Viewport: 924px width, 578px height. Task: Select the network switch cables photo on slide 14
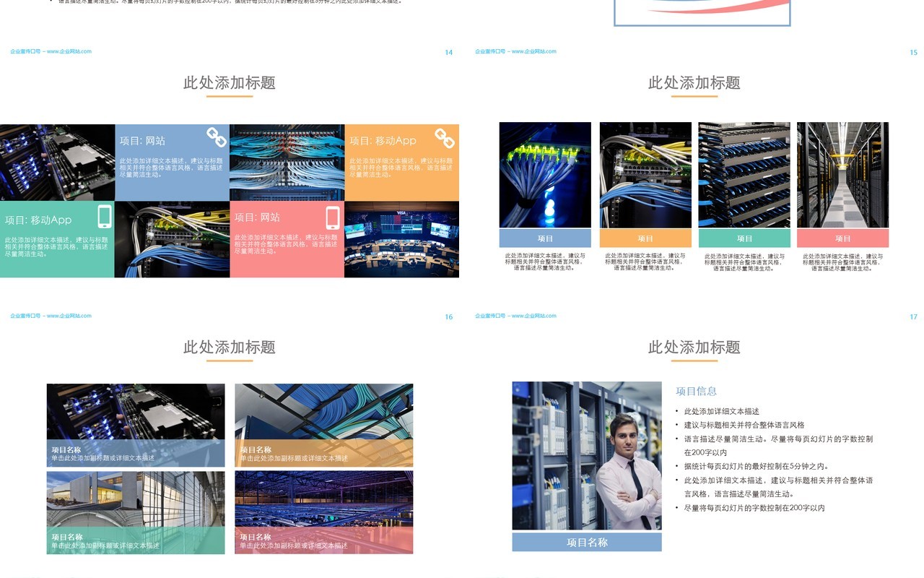pos(172,239)
